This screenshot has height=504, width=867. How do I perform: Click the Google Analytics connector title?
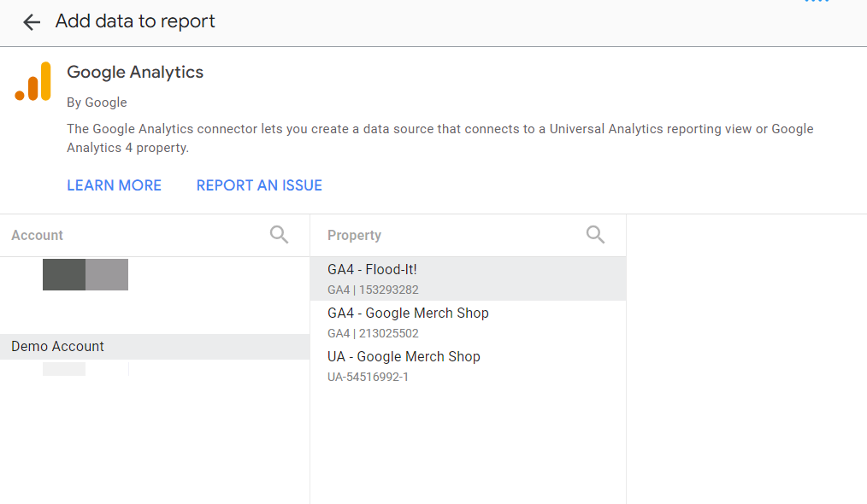coord(135,73)
